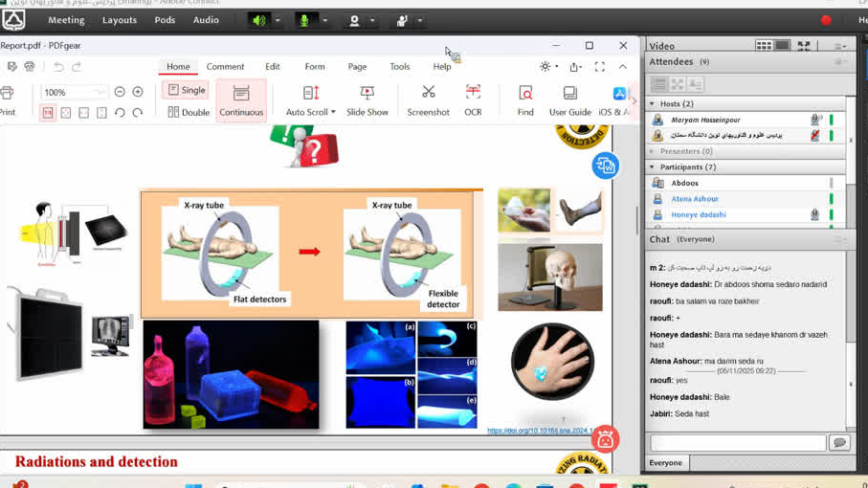The height and width of the screenshot is (488, 868).
Task: Open webcam options dropdown arrow
Action: (x=372, y=20)
